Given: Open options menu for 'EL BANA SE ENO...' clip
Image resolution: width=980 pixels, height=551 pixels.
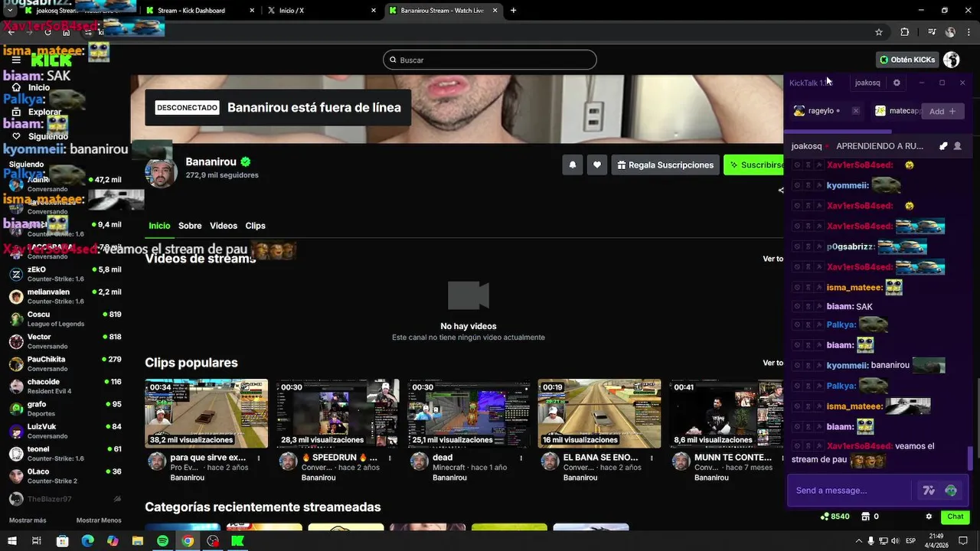Looking at the screenshot, I should tap(652, 458).
